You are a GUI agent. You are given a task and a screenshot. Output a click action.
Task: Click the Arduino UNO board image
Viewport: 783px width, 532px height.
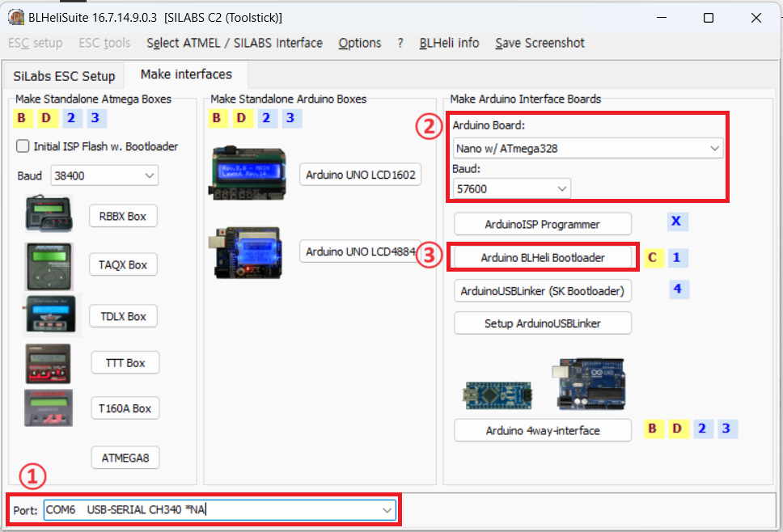[x=589, y=384]
